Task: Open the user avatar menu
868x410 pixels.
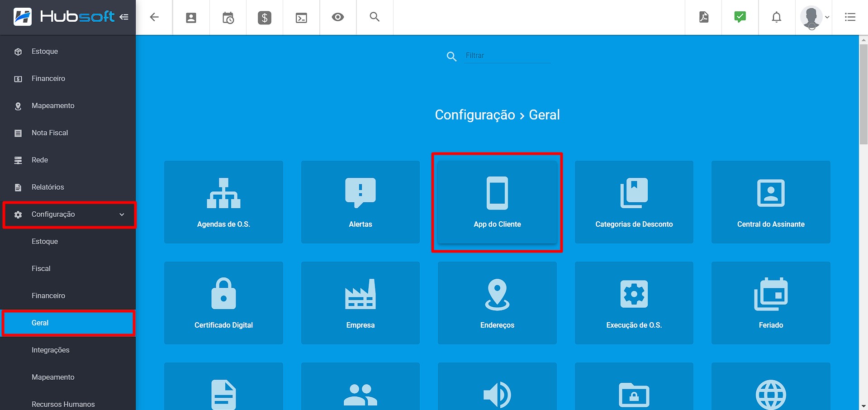Action: pos(814,17)
